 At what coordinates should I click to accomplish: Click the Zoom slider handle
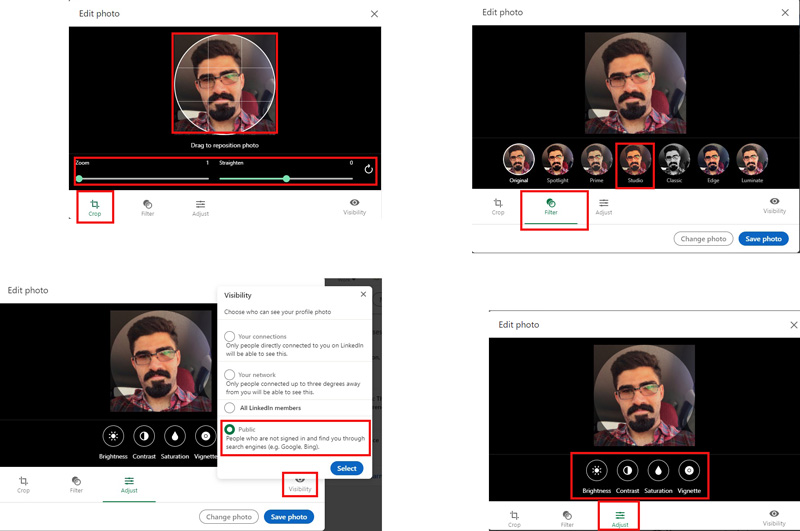(79, 179)
